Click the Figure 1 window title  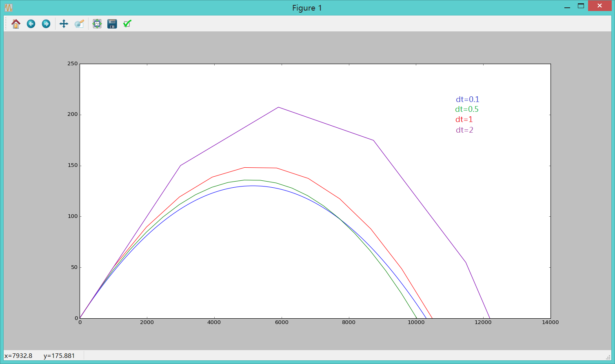(307, 8)
